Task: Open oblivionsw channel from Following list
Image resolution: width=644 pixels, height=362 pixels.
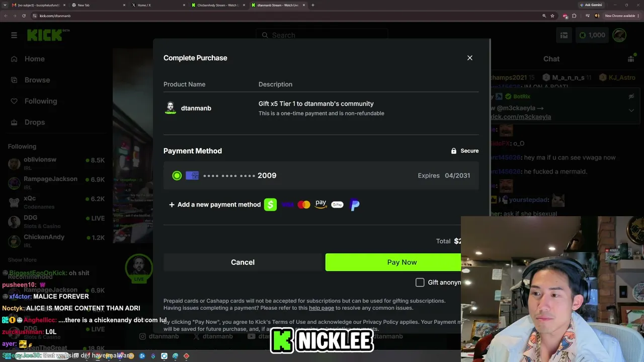Action: pyautogui.click(x=56, y=163)
